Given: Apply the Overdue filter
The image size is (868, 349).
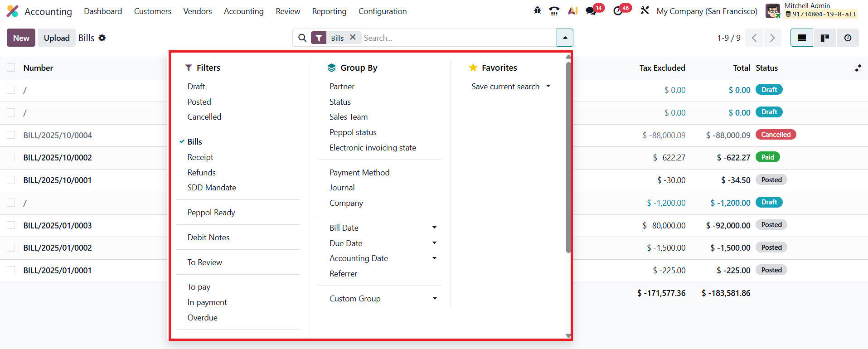Looking at the screenshot, I should (x=202, y=317).
